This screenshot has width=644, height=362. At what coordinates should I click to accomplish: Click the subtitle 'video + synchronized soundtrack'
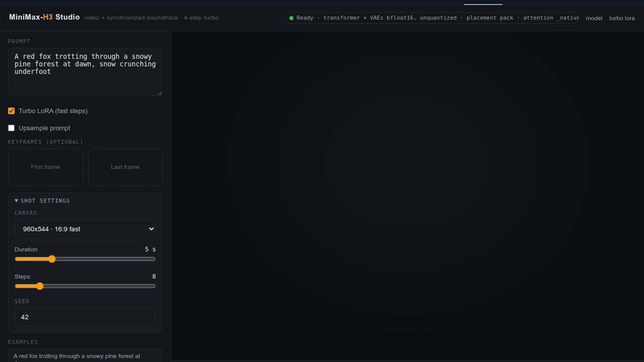(131, 18)
